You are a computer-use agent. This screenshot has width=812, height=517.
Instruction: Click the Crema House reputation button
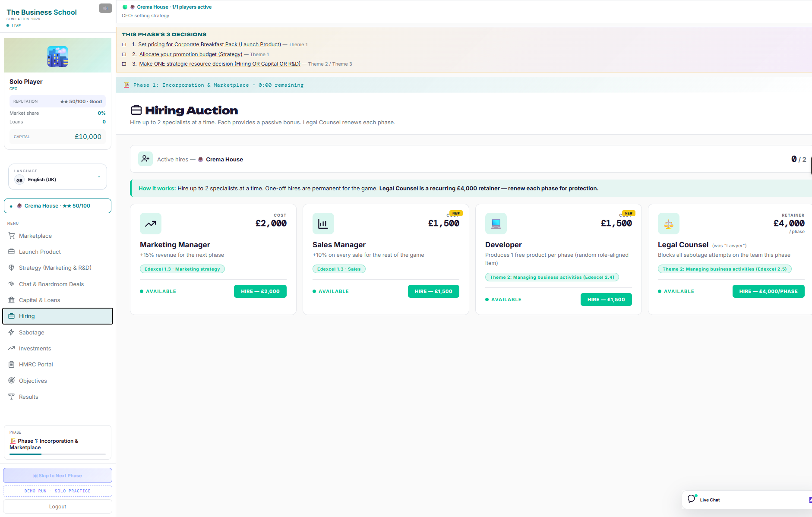tap(57, 206)
